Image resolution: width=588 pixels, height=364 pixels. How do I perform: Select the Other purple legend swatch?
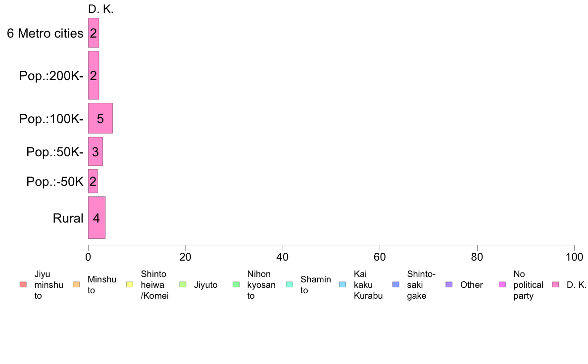[449, 284]
